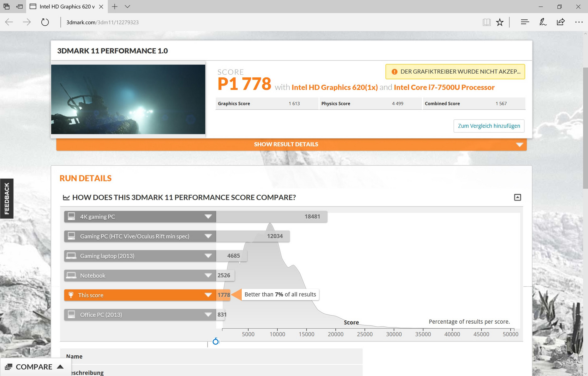Image resolution: width=588 pixels, height=376 pixels.
Task: Click the 4685 score bar value
Action: [x=234, y=256]
